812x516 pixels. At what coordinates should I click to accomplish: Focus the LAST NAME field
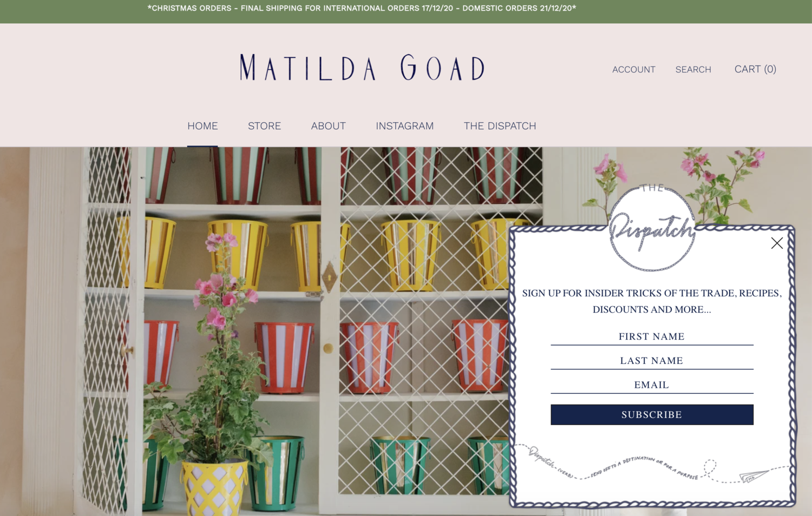pyautogui.click(x=652, y=361)
